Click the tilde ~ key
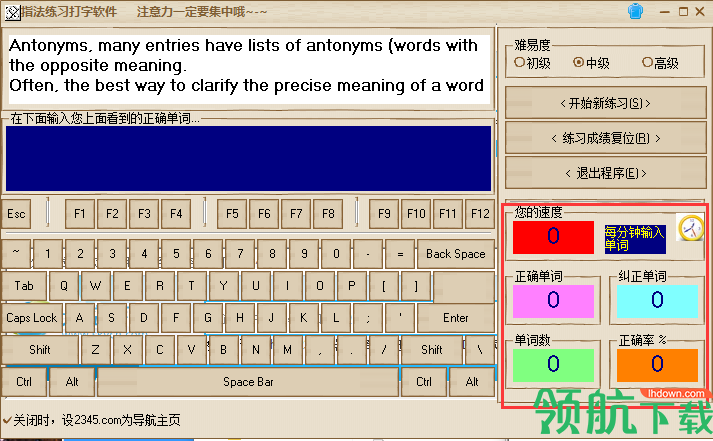713x441 pixels. coord(16,254)
